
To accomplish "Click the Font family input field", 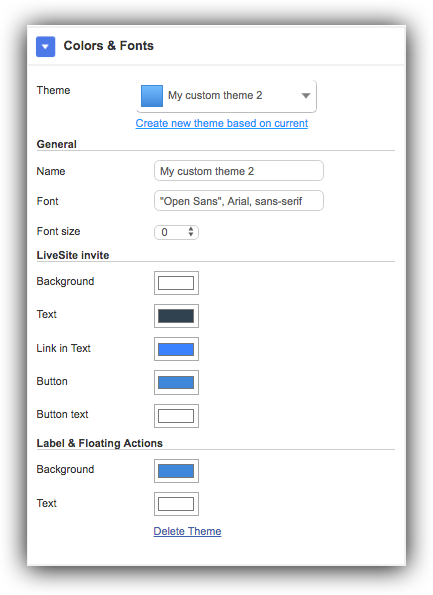I will (239, 201).
